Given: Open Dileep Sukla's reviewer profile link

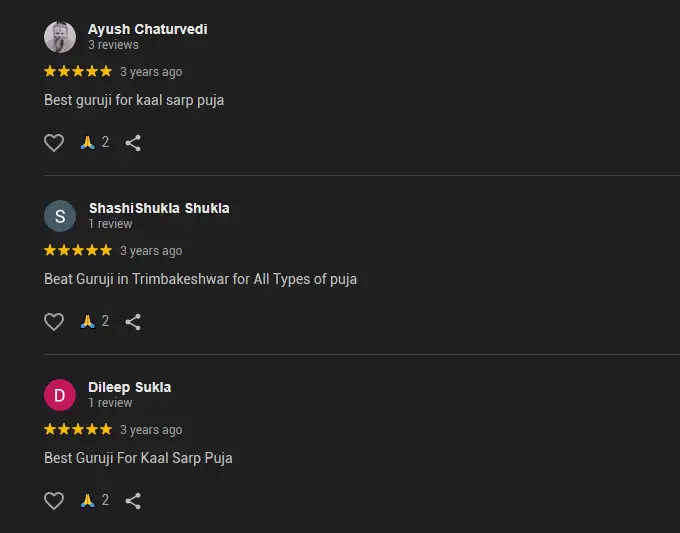Looking at the screenshot, I should pyautogui.click(x=129, y=387).
